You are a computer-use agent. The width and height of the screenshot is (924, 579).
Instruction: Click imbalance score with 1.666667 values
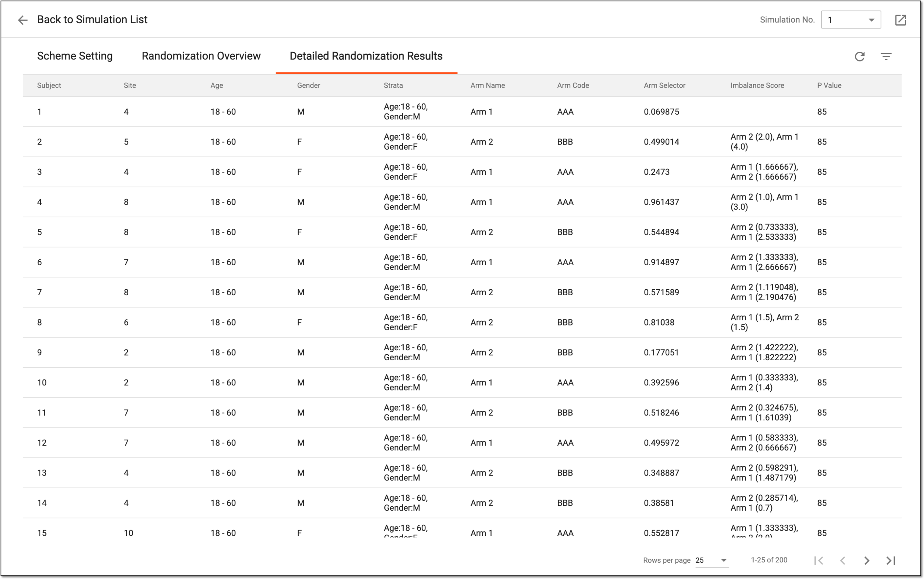point(764,172)
